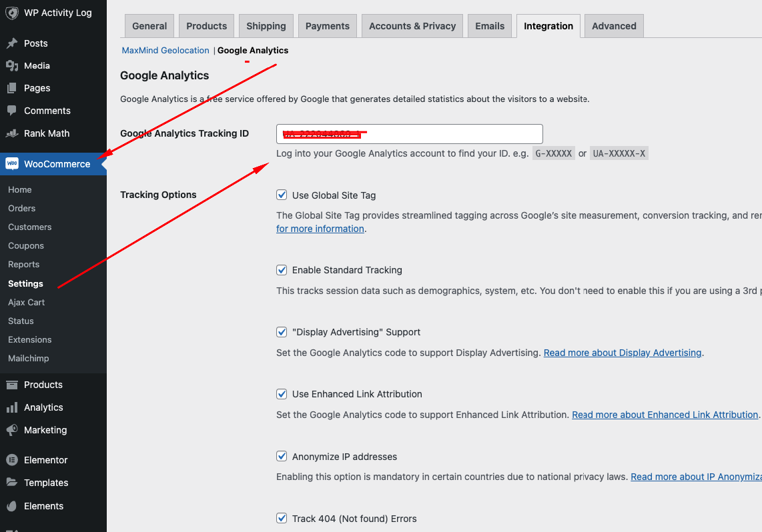Toggle Use Global Site Tag checkbox

pyautogui.click(x=282, y=195)
